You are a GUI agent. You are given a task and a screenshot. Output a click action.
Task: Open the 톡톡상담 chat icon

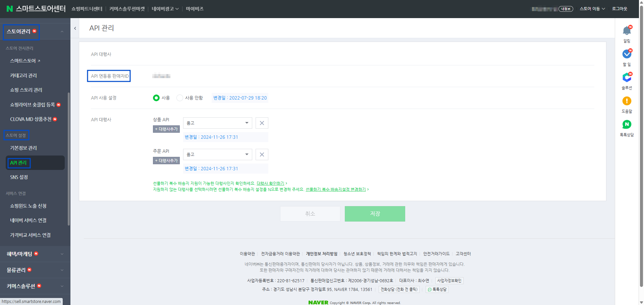point(627,124)
